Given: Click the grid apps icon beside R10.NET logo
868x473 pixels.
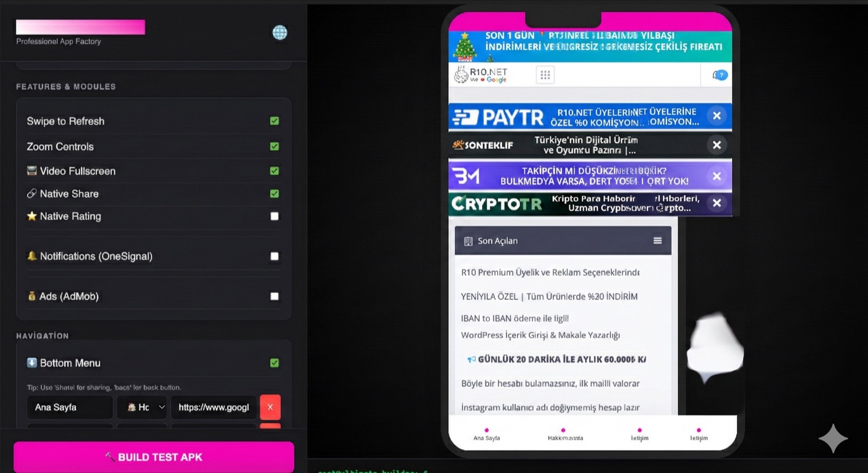Looking at the screenshot, I should click(x=545, y=75).
